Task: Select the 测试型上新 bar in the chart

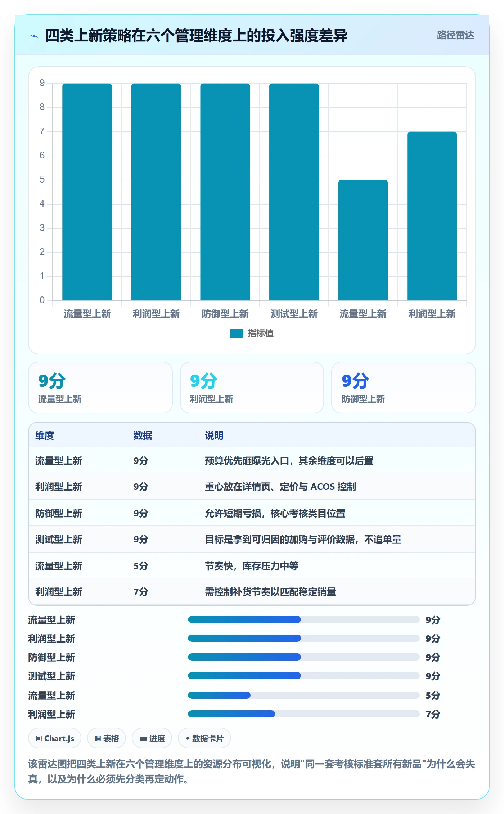Action: [x=294, y=192]
